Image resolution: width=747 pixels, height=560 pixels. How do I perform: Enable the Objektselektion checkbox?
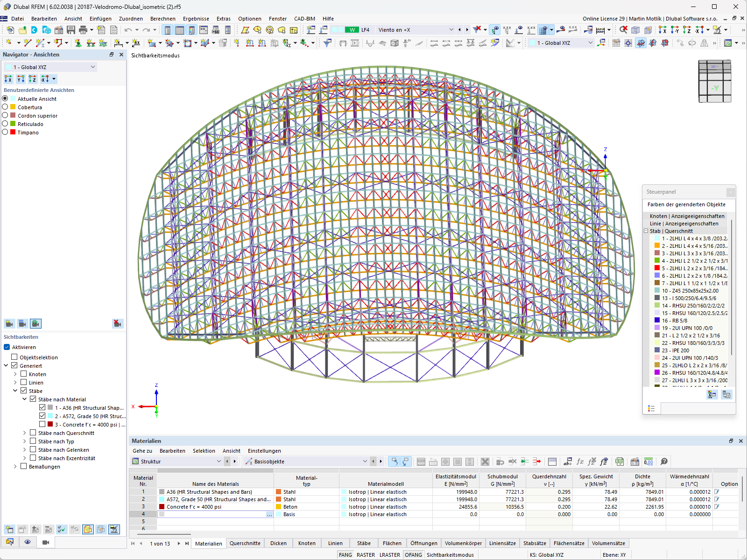tap(14, 357)
